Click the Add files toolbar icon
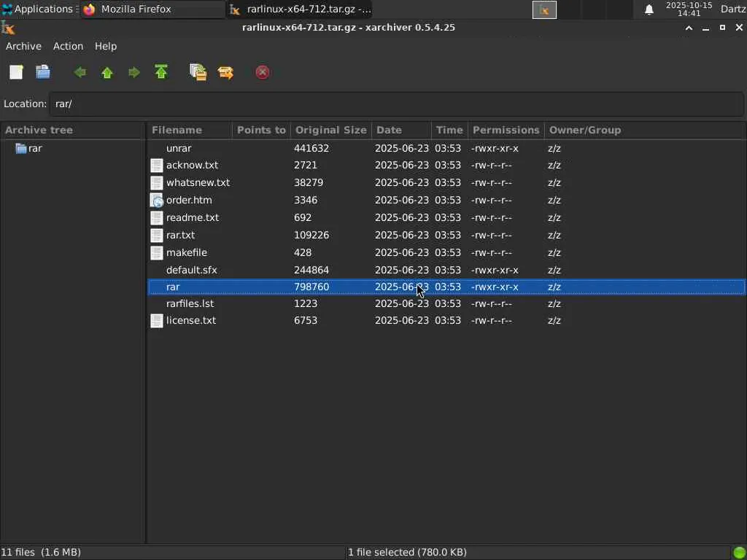Screen dimensions: 747x560 tap(198, 72)
